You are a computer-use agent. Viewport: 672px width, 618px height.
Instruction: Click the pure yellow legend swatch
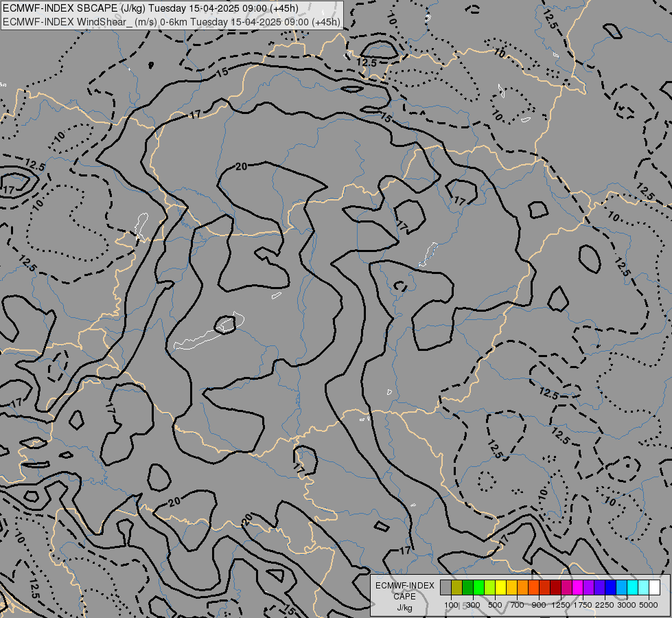[500, 588]
